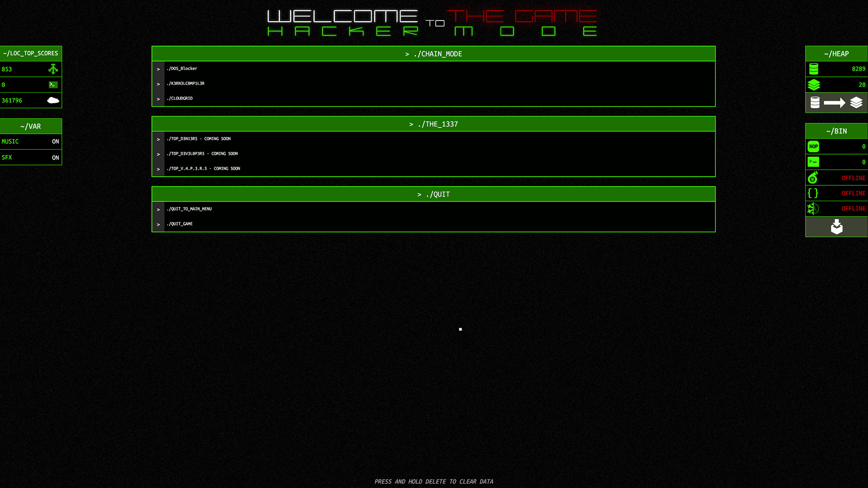Expand the ./CHAIN_MODE section

pos(434,54)
